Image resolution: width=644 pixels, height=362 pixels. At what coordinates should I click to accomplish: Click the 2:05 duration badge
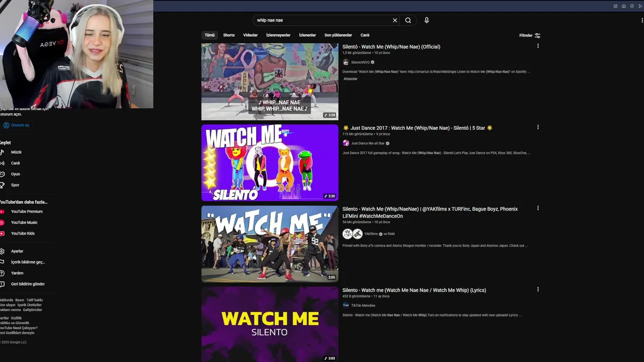[332, 278]
